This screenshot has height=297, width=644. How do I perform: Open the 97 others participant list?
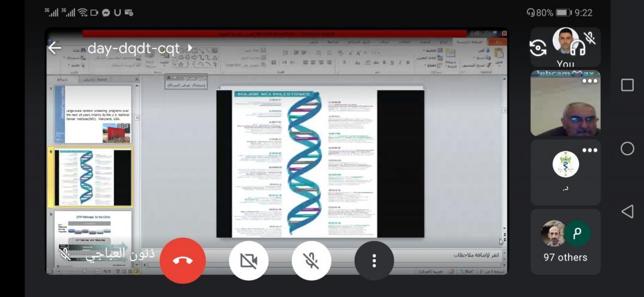click(565, 242)
